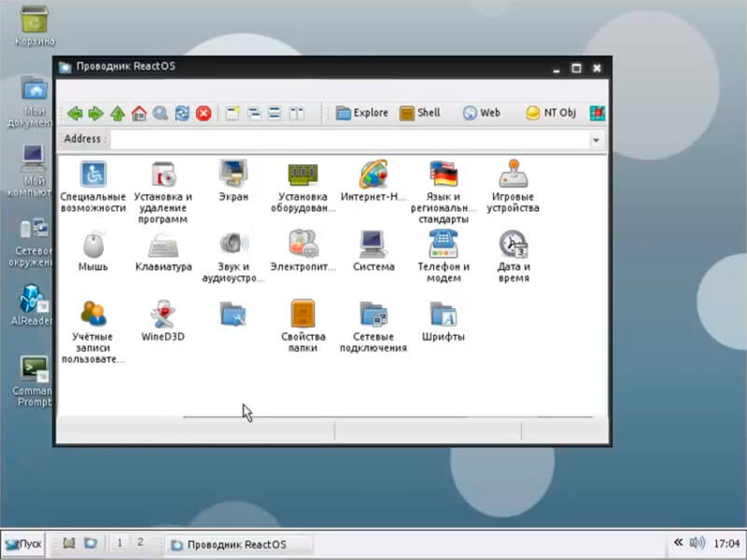The image size is (747, 560).
Task: Click the first quick launch icon on taskbar
Action: (x=69, y=543)
